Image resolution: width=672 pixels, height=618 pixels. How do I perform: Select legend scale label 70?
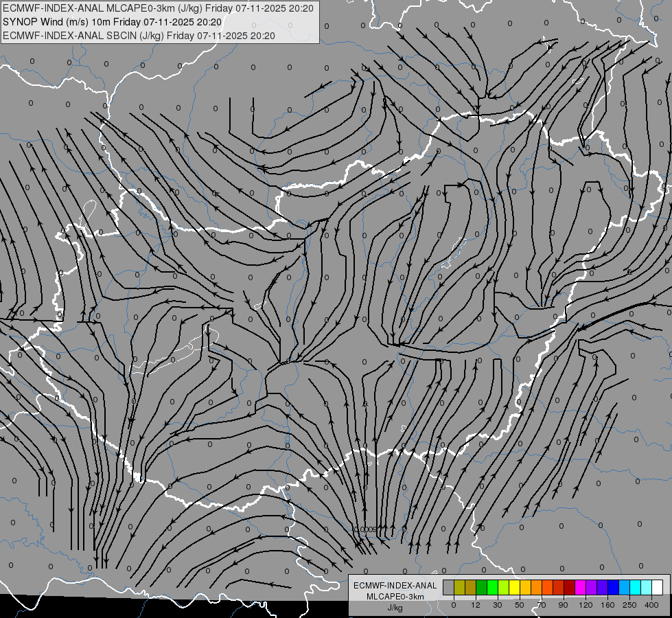(542, 605)
